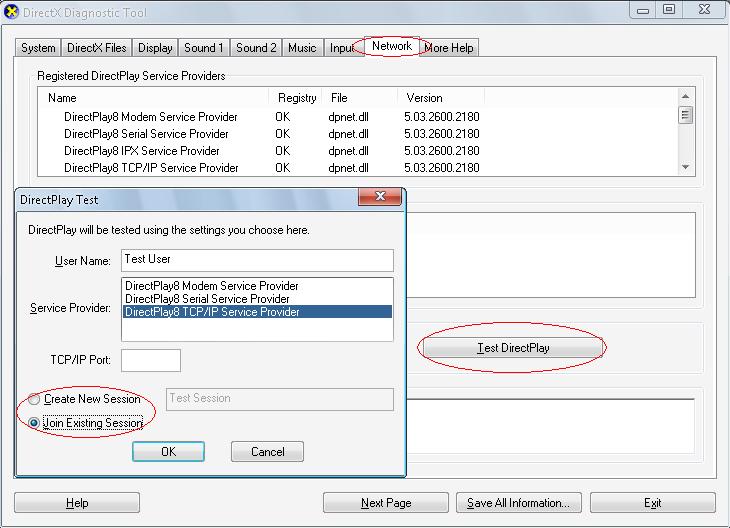Minimize the DirectX Diagnostic Tool window

tap(643, 10)
